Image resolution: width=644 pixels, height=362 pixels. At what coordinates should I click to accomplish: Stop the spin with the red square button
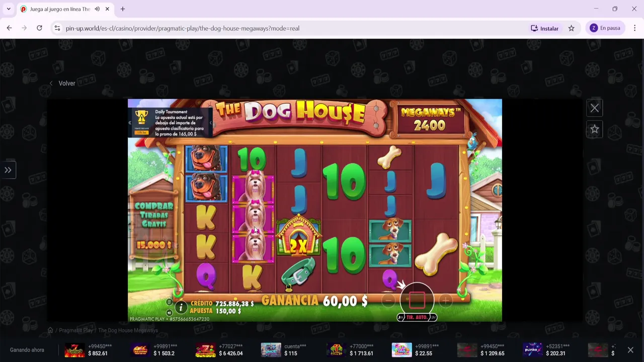click(417, 300)
